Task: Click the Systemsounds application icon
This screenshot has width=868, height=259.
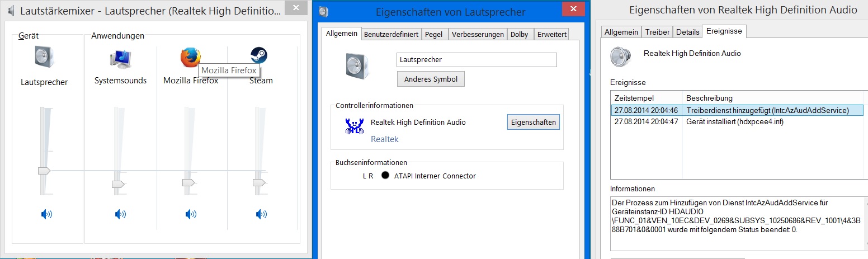Action: pos(120,58)
